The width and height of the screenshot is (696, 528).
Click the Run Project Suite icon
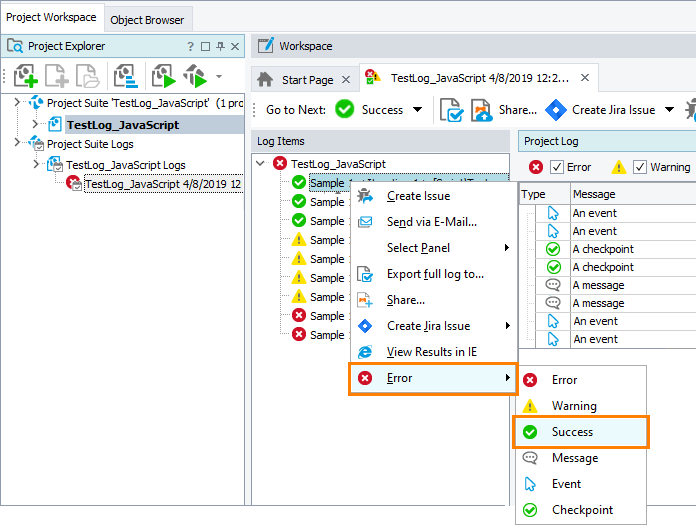click(162, 77)
